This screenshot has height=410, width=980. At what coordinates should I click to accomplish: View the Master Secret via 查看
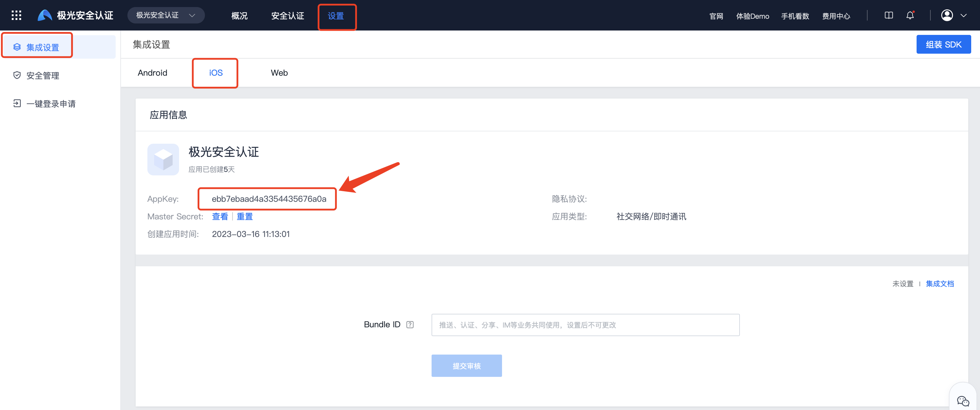click(220, 216)
